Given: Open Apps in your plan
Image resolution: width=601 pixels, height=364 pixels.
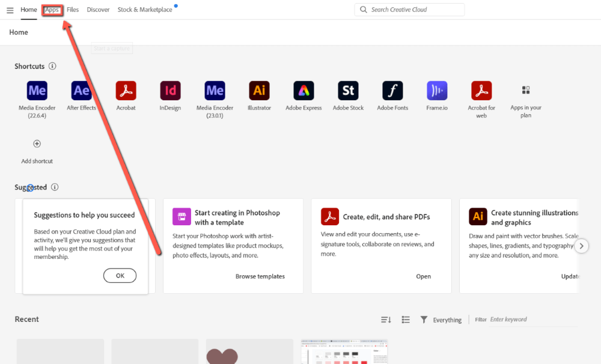Looking at the screenshot, I should (x=526, y=90).
